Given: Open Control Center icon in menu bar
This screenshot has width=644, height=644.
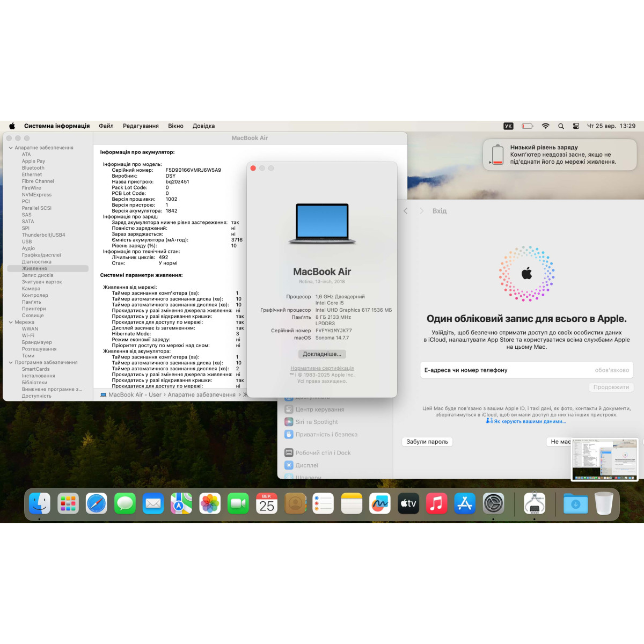Looking at the screenshot, I should [576, 126].
